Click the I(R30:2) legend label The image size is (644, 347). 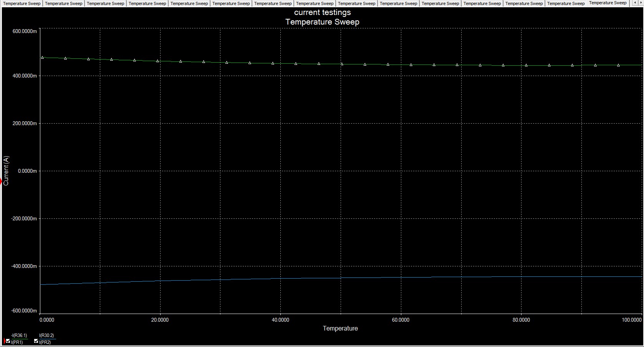tap(46, 335)
